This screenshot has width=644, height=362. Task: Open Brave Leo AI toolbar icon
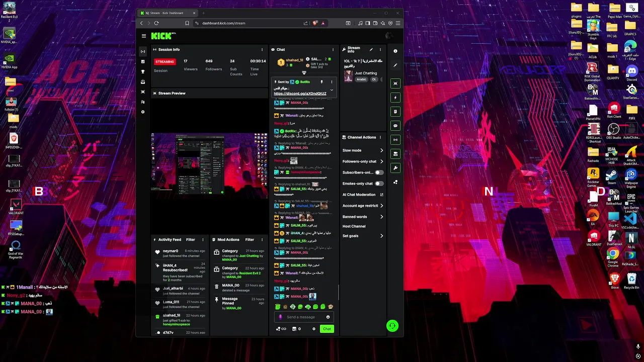click(383, 23)
